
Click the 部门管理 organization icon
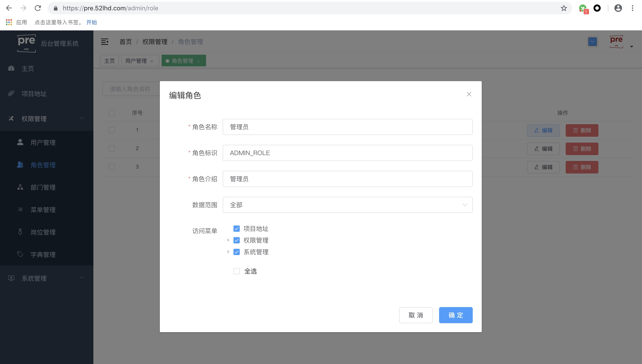pos(20,187)
